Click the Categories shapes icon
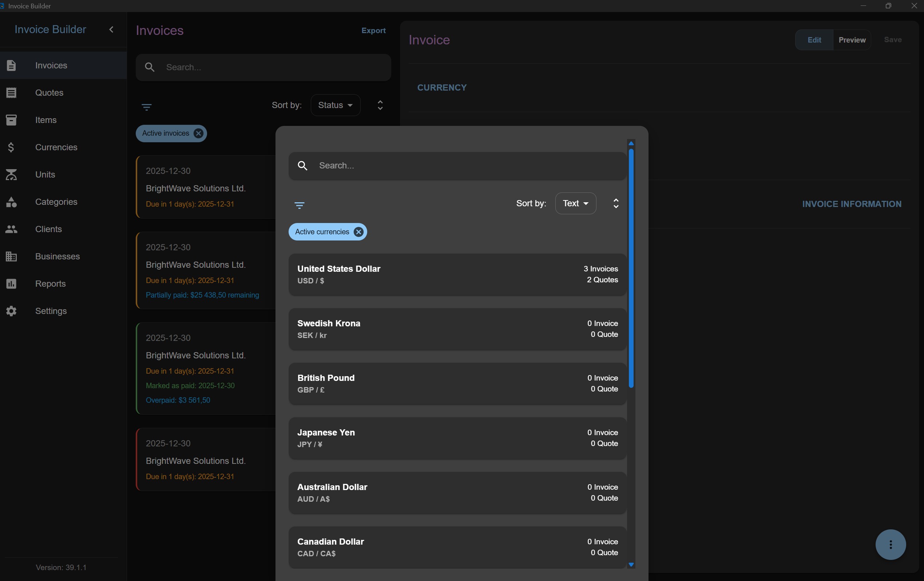The height and width of the screenshot is (581, 924). pos(12,202)
